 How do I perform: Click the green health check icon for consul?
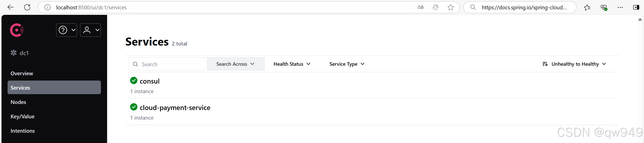click(x=134, y=81)
